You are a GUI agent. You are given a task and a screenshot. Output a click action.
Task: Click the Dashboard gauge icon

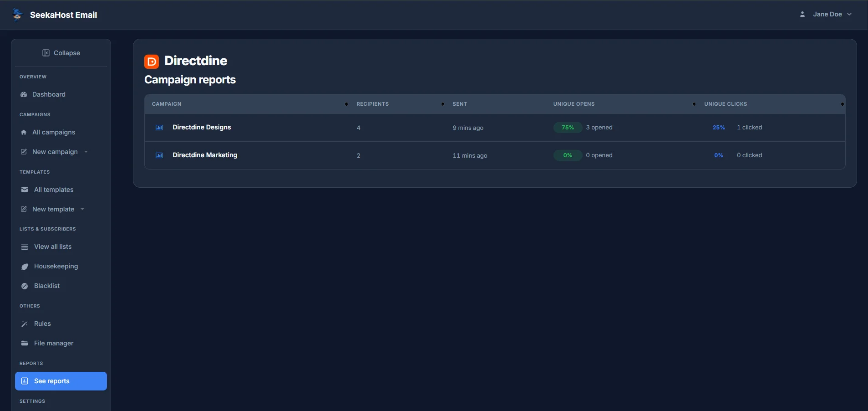24,94
